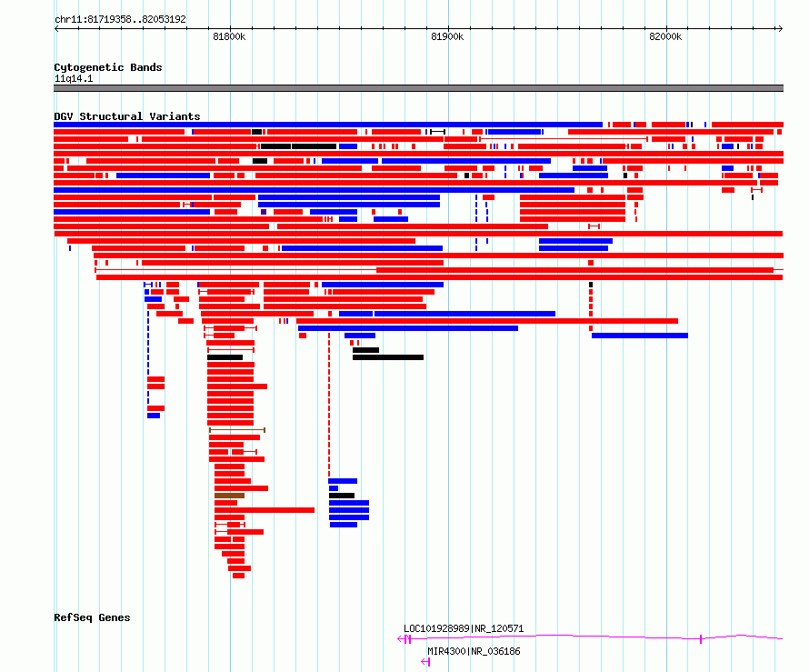This screenshot has width=809, height=672.
Task: Open the MIR4300|NR_036186 gene label
Action: point(474,651)
